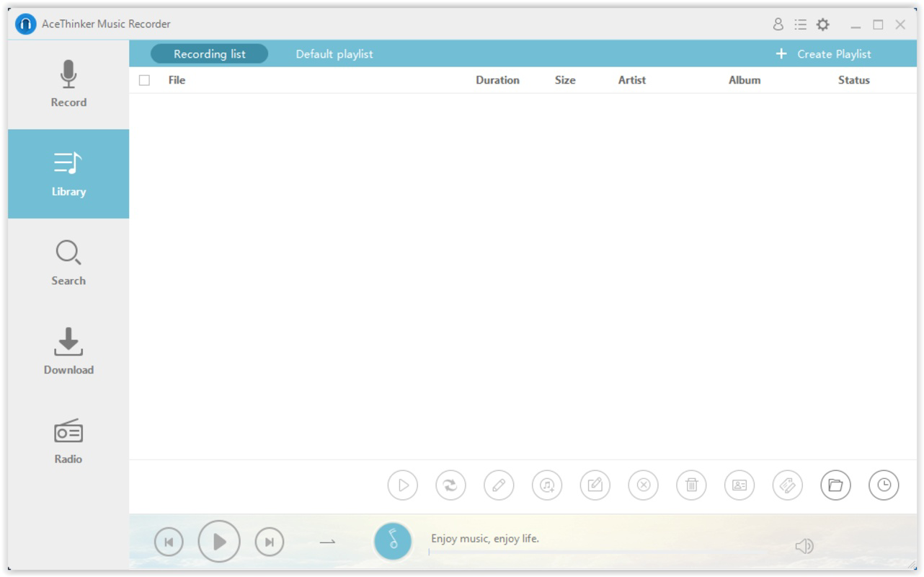Skip to the next track
Image resolution: width=924 pixels, height=577 pixels.
(x=270, y=542)
